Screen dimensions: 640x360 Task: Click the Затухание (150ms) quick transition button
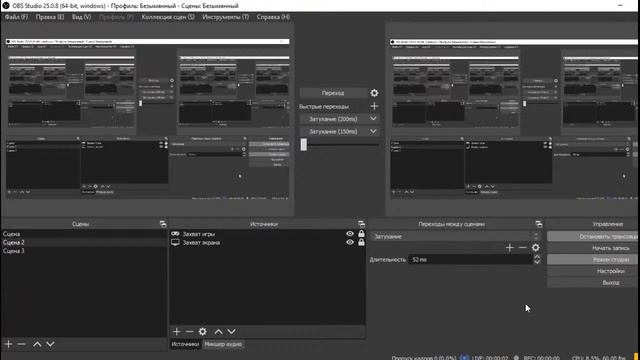point(333,131)
